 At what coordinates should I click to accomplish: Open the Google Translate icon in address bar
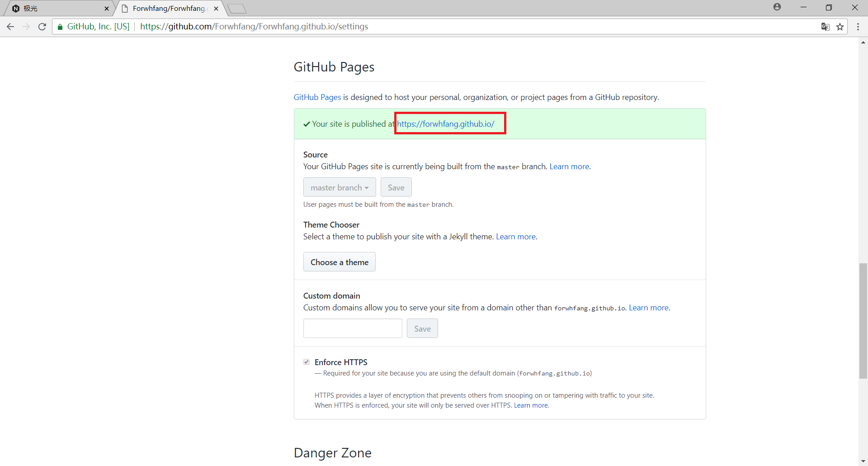point(826,27)
